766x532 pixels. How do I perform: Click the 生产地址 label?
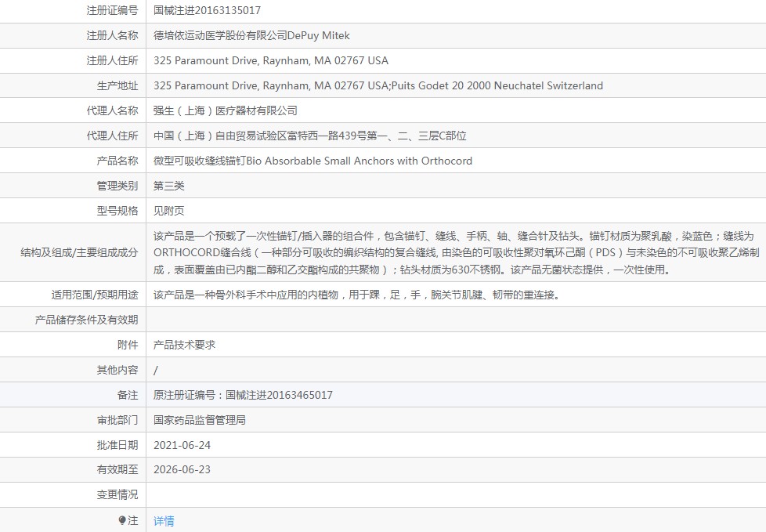117,85
